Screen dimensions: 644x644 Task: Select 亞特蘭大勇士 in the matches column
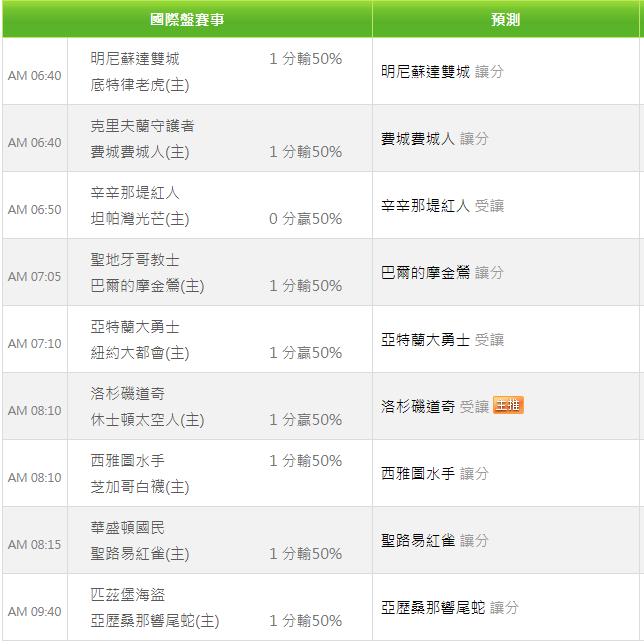tap(135, 327)
